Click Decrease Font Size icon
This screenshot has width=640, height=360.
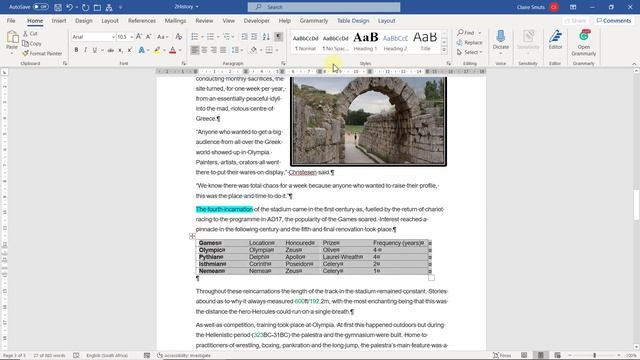tap(149, 37)
